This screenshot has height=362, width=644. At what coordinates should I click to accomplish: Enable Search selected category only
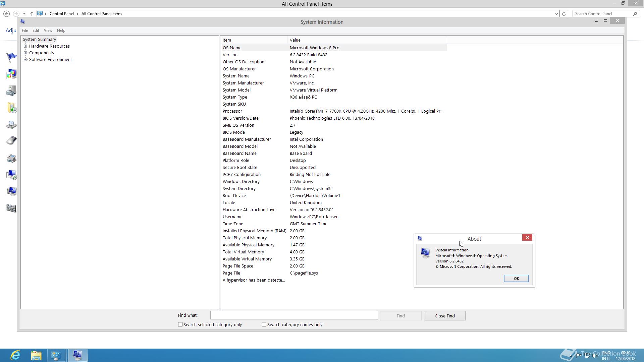coord(180,324)
